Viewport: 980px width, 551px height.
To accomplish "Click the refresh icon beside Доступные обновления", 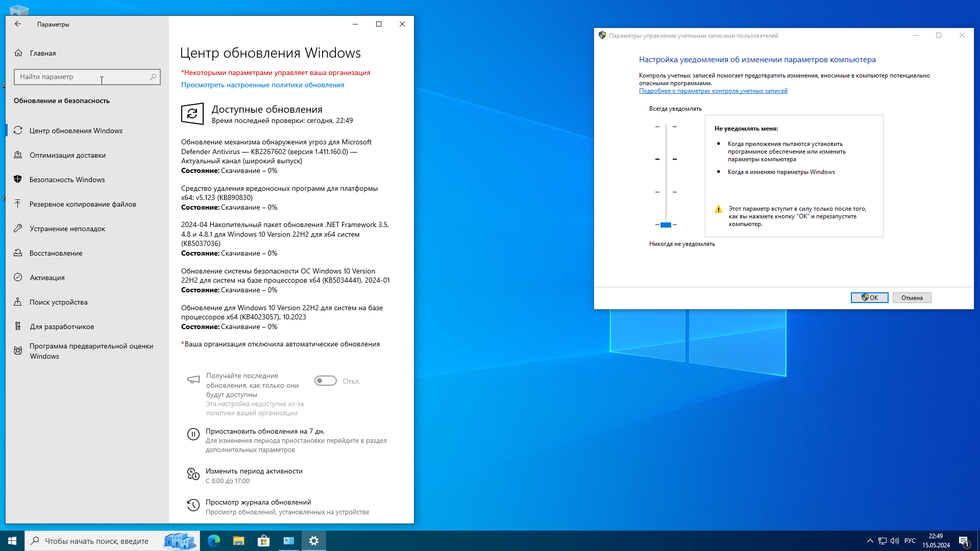I will (x=192, y=114).
